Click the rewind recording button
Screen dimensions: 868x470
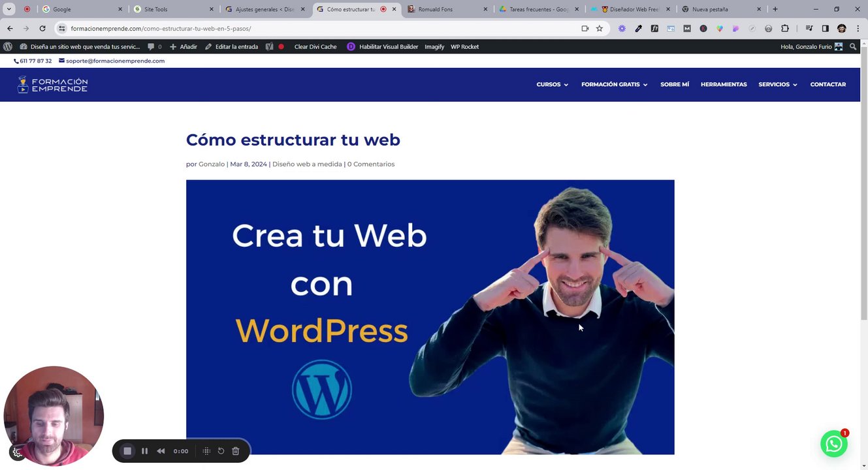coord(161,451)
